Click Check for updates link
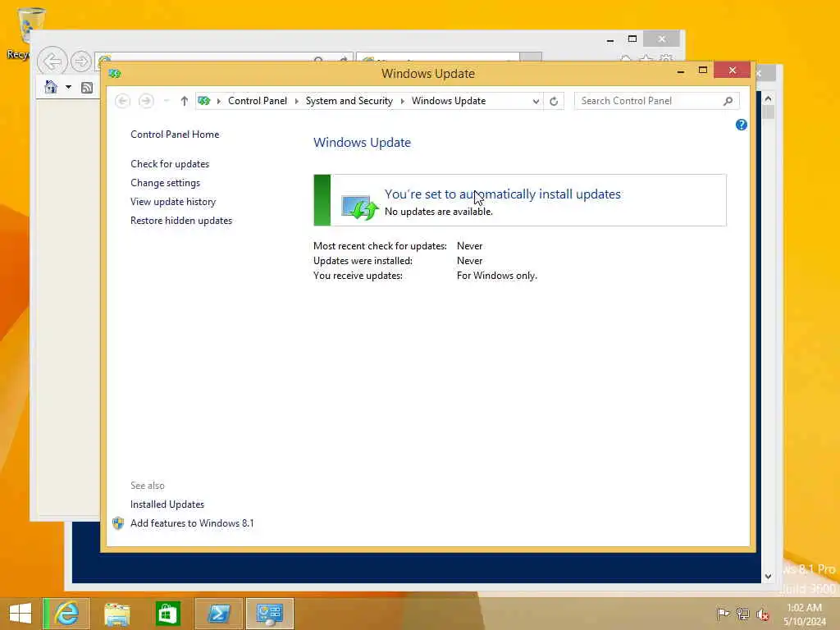Image resolution: width=840 pixels, height=630 pixels. [x=170, y=164]
